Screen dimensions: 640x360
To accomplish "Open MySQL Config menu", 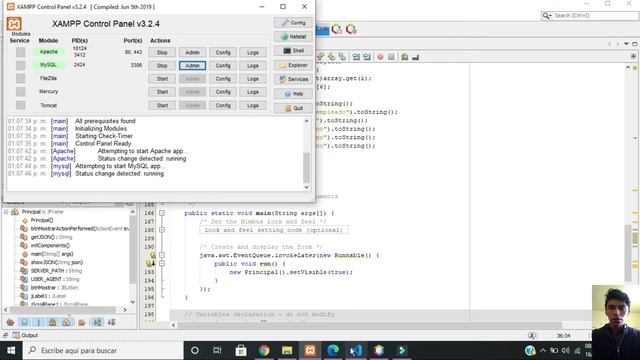I will [223, 66].
